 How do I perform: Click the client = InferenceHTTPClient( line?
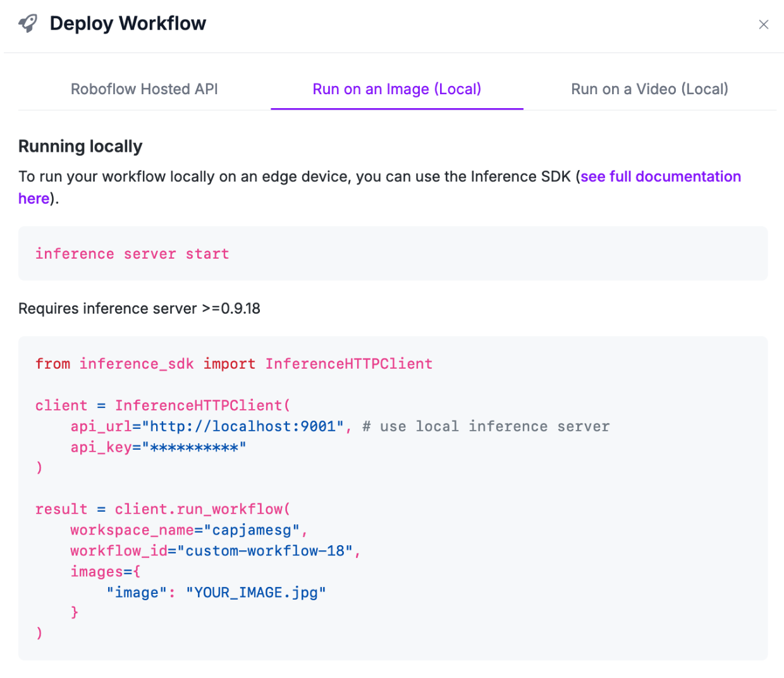(x=162, y=405)
